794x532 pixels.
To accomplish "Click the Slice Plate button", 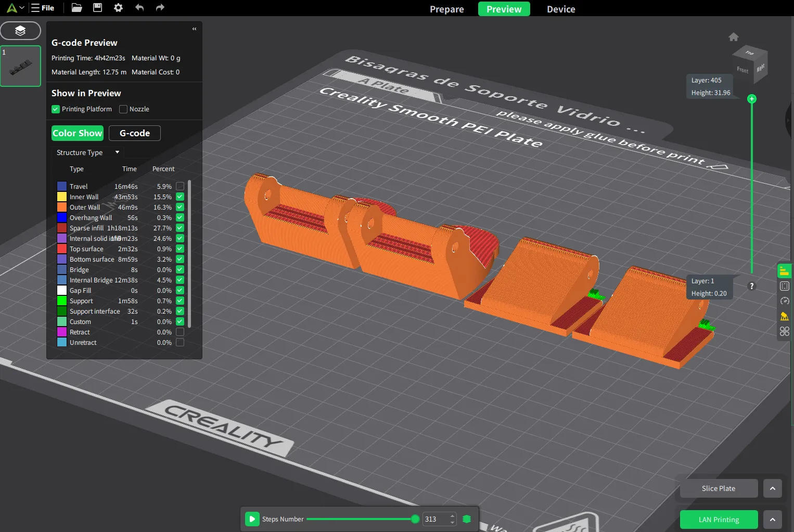I will (719, 488).
